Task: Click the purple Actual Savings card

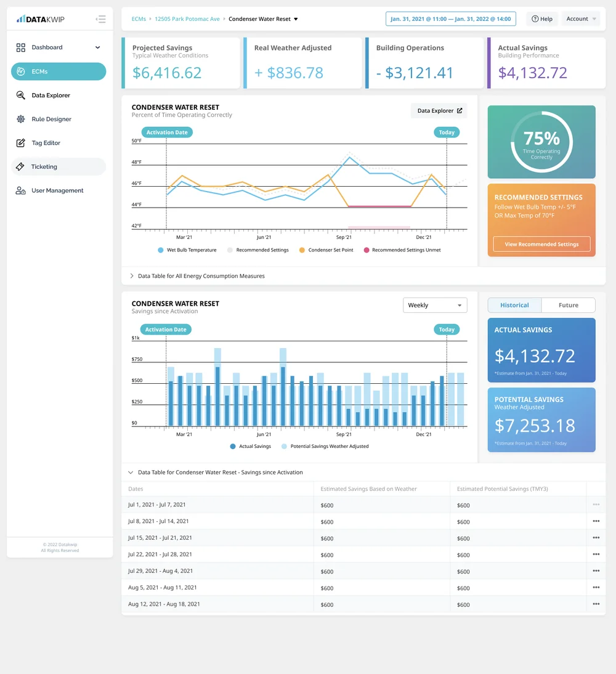Action: tap(546, 63)
